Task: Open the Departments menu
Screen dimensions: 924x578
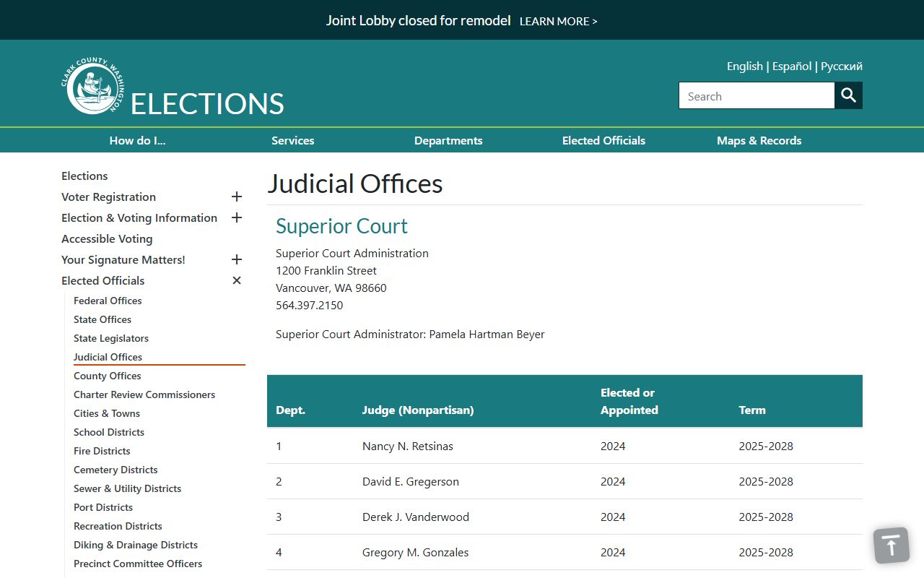Action: tap(448, 140)
